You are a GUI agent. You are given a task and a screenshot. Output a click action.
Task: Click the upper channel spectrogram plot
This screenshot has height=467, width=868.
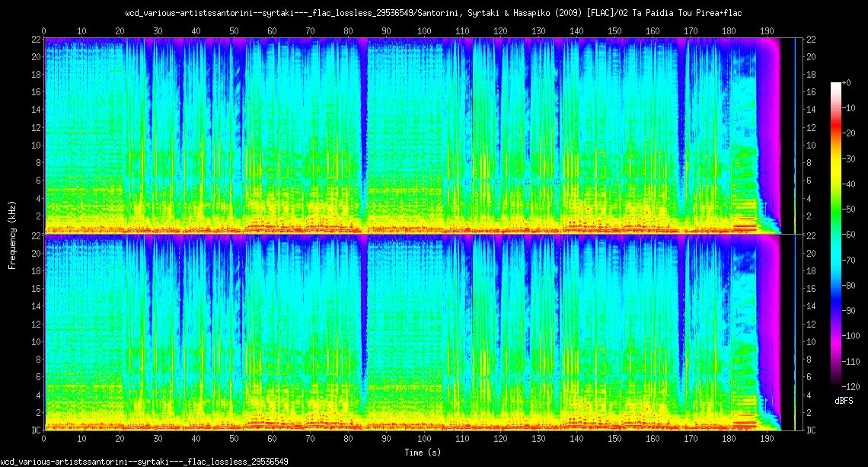point(423,136)
